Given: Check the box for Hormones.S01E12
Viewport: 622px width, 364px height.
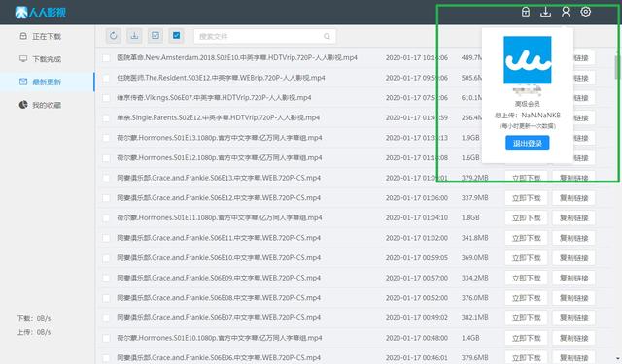Looking at the screenshot, I should (106, 158).
